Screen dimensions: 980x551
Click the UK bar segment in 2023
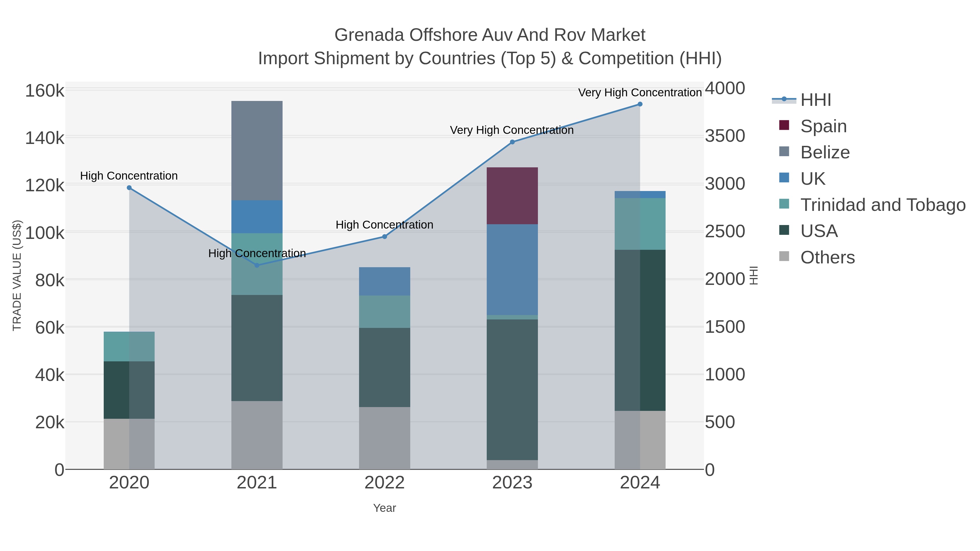512,270
